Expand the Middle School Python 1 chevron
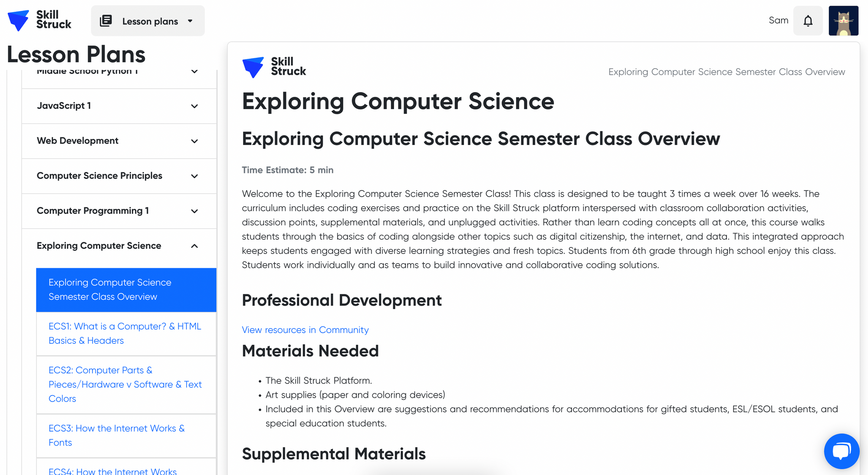The width and height of the screenshot is (868, 475). coord(194,72)
